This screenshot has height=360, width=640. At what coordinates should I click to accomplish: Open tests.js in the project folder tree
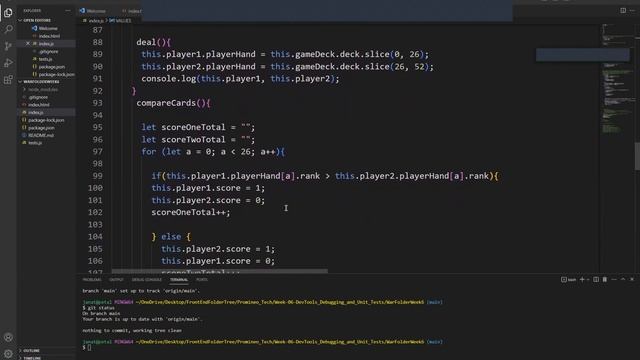point(35,143)
